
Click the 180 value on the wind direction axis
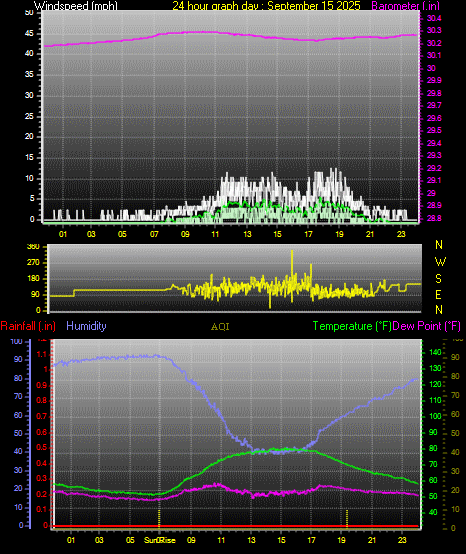[33, 279]
